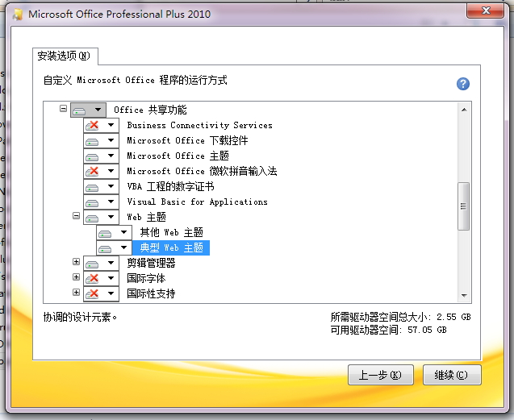The image size is (514, 420).
Task: Open install dropdown for Business Connectivity Services
Action: (x=102, y=125)
